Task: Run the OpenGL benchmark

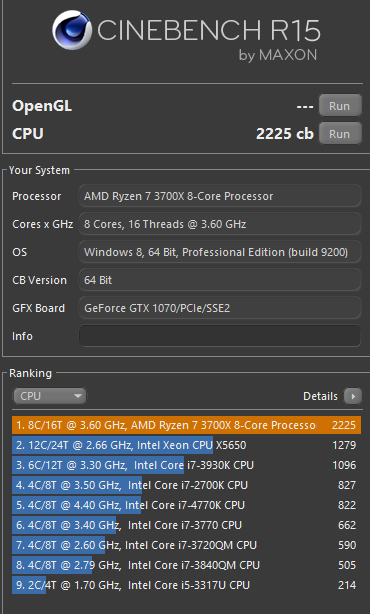Action: 340,106
